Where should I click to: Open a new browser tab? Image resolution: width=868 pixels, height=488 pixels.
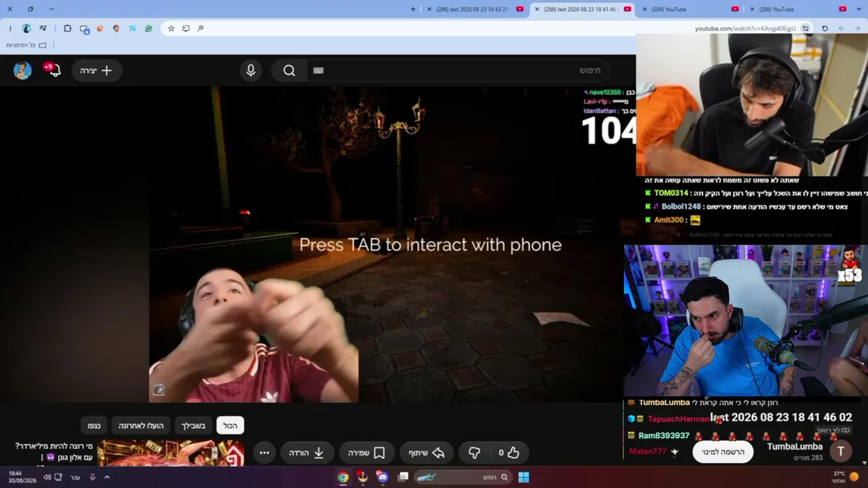pos(414,9)
